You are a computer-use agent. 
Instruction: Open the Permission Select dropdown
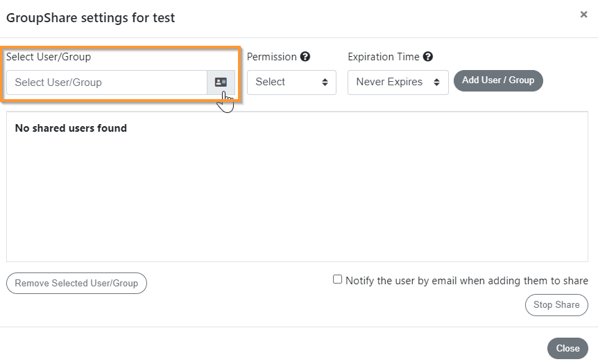[x=292, y=83]
